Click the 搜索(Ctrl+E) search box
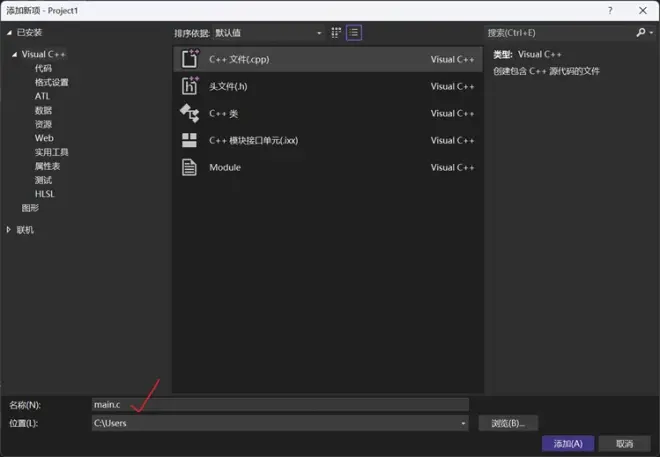 tap(560, 33)
